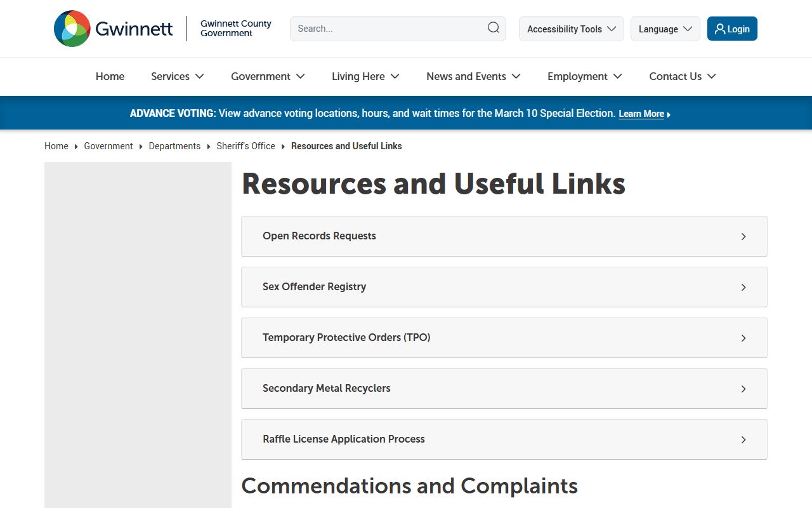812x508 pixels.
Task: Open the Government menu
Action: pyautogui.click(x=268, y=76)
